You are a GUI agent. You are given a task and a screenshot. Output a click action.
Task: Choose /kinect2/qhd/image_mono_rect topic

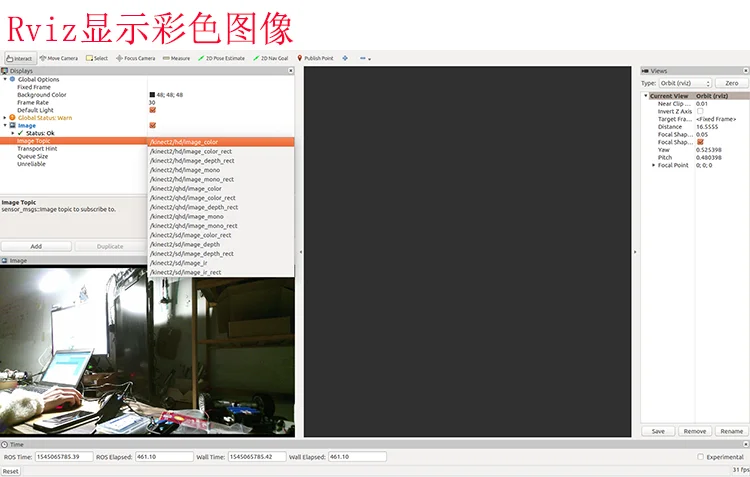click(x=221, y=226)
